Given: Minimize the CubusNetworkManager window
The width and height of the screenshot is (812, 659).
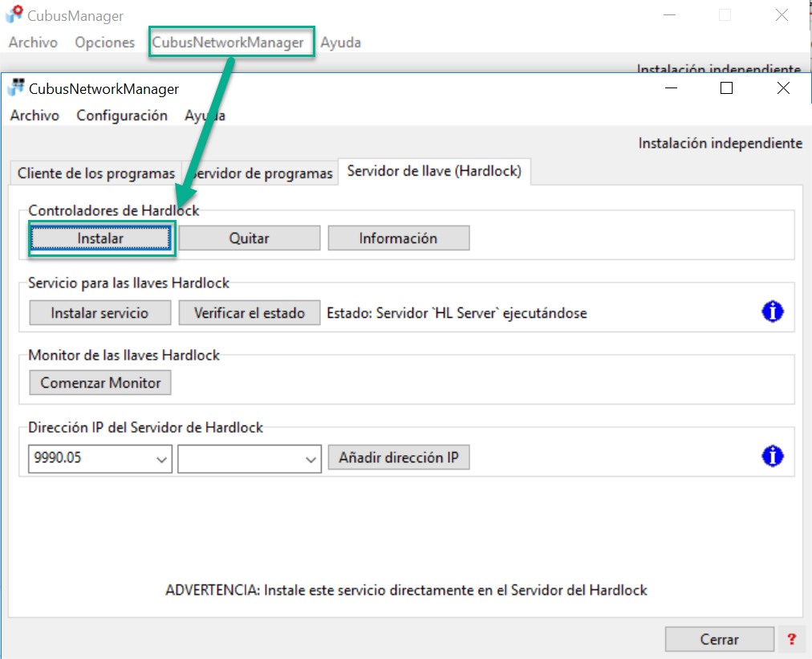Looking at the screenshot, I should [671, 88].
